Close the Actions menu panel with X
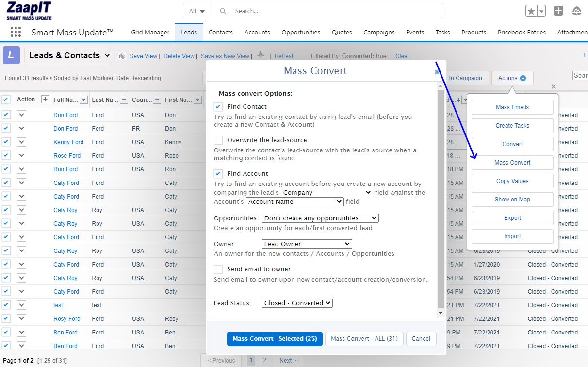Screen dimensions: 588x367 [x=554, y=87]
